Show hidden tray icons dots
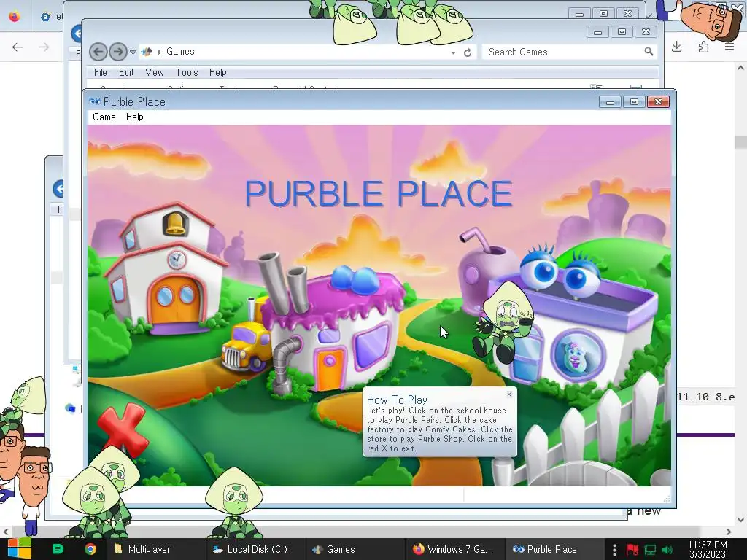This screenshot has height=560, width=747. (x=614, y=550)
